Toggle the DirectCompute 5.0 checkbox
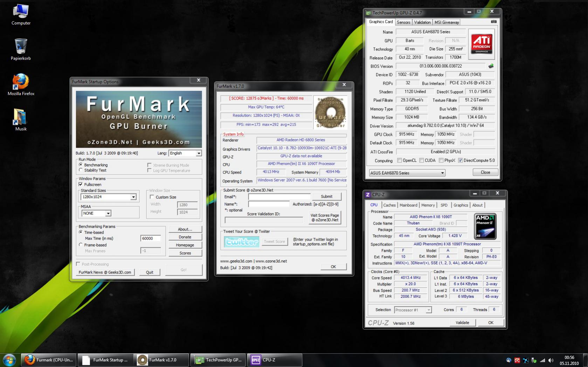Image resolution: width=588 pixels, height=367 pixels. (x=460, y=161)
